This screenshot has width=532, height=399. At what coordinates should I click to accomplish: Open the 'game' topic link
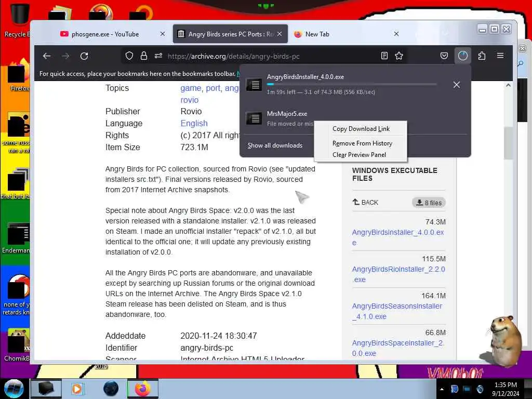coord(191,88)
